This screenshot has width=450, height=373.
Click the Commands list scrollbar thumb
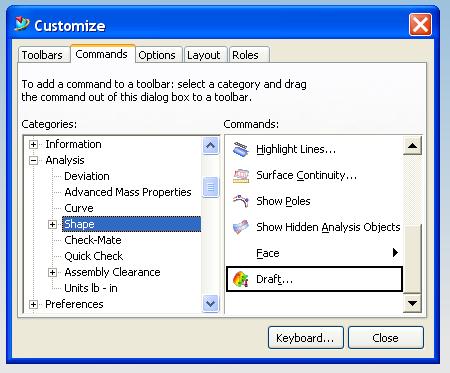click(x=412, y=258)
